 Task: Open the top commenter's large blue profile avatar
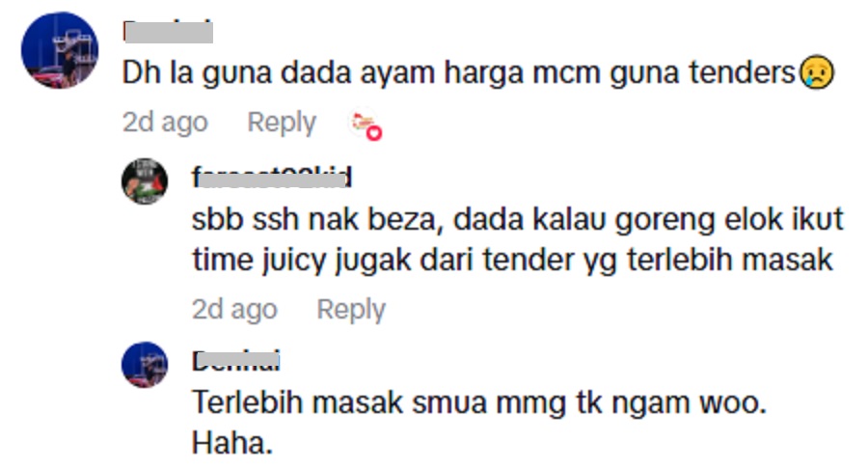[60, 50]
